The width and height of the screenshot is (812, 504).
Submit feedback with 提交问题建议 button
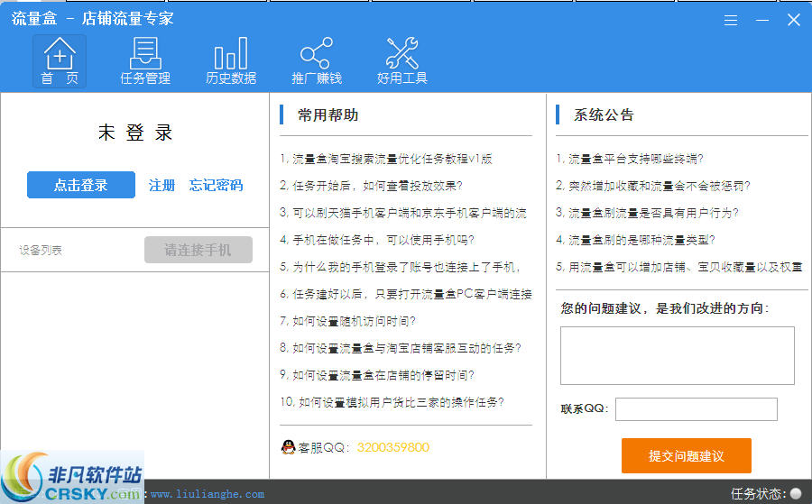pyautogui.click(x=687, y=456)
